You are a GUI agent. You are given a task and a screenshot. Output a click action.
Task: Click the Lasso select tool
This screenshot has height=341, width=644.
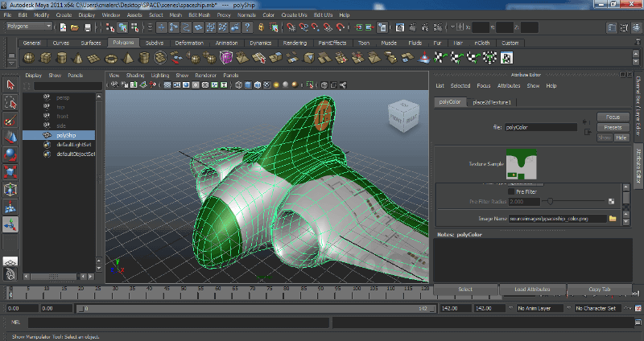pyautogui.click(x=10, y=102)
